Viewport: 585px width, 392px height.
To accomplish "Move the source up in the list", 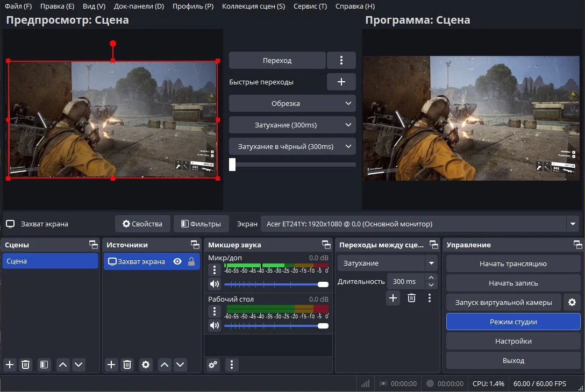I will [x=165, y=365].
